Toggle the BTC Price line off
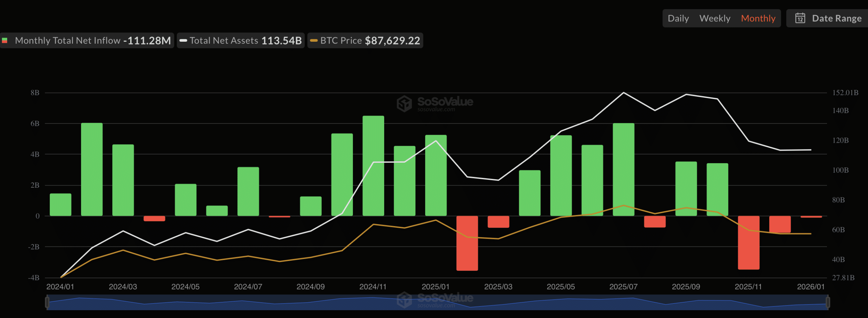This screenshot has height=318, width=868. click(341, 40)
